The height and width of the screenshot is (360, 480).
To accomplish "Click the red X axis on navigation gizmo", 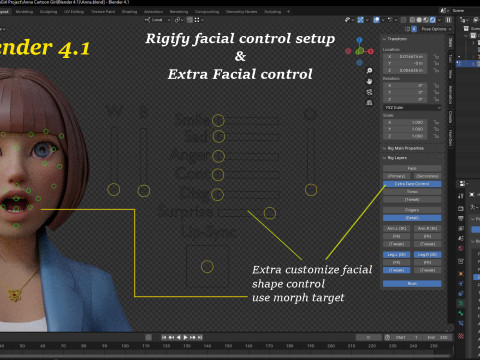I will [371, 51].
